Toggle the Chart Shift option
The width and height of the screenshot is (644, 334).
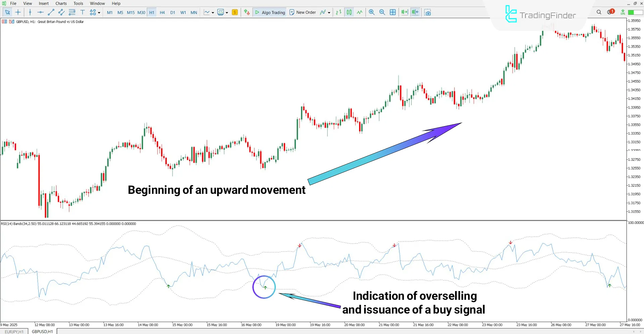tap(415, 12)
